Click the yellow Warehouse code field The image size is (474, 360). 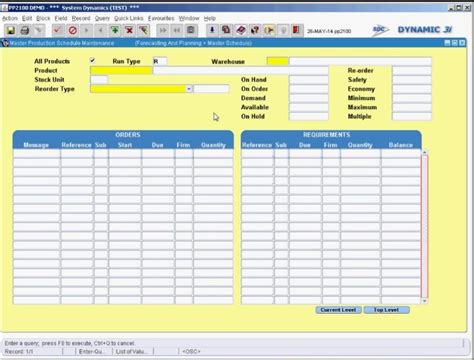(277, 61)
